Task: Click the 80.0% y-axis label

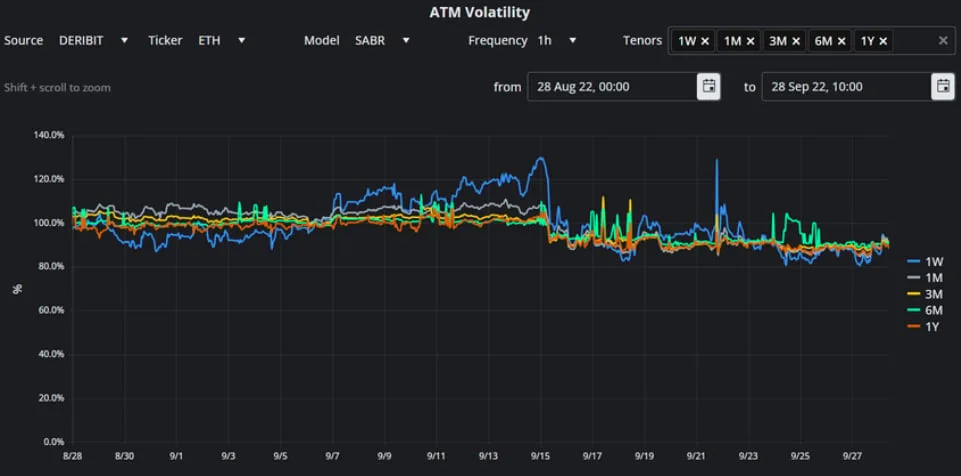Action: pos(51,266)
